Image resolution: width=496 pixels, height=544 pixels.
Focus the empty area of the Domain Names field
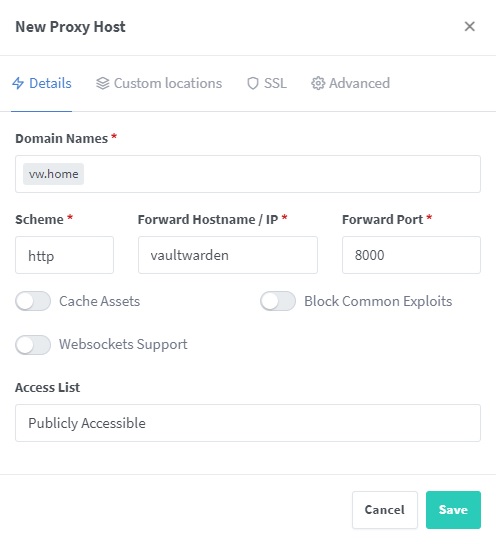pyautogui.click(x=282, y=174)
